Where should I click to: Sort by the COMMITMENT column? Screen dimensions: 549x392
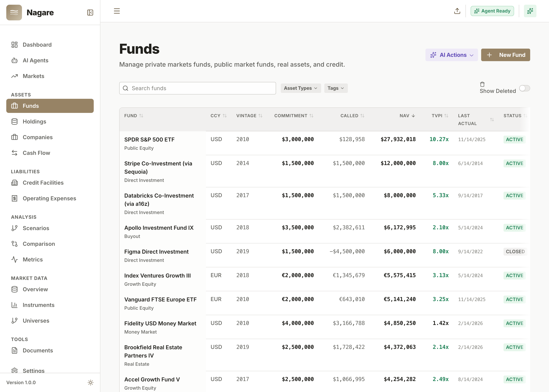coord(294,116)
